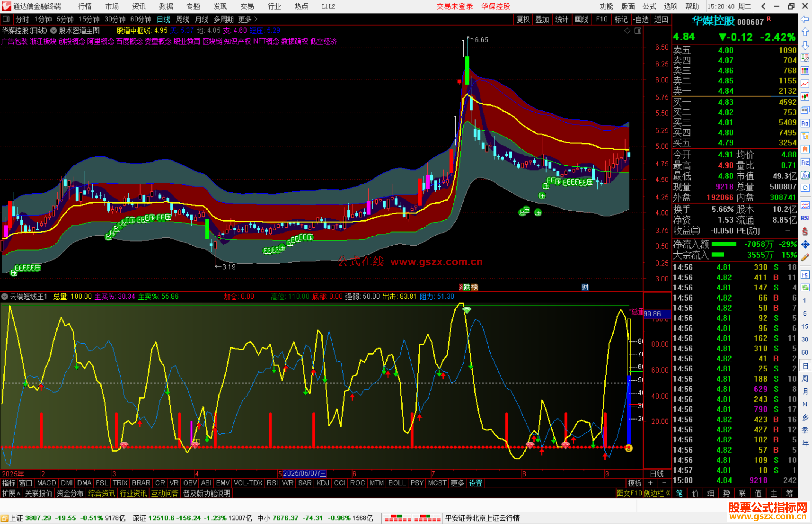Click the red S dollar sidebar icon
The image size is (812, 524).
tap(805, 231)
